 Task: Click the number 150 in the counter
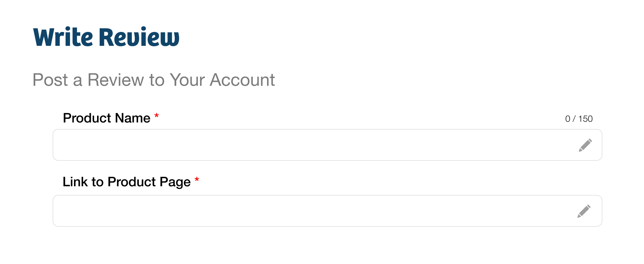pos(586,119)
